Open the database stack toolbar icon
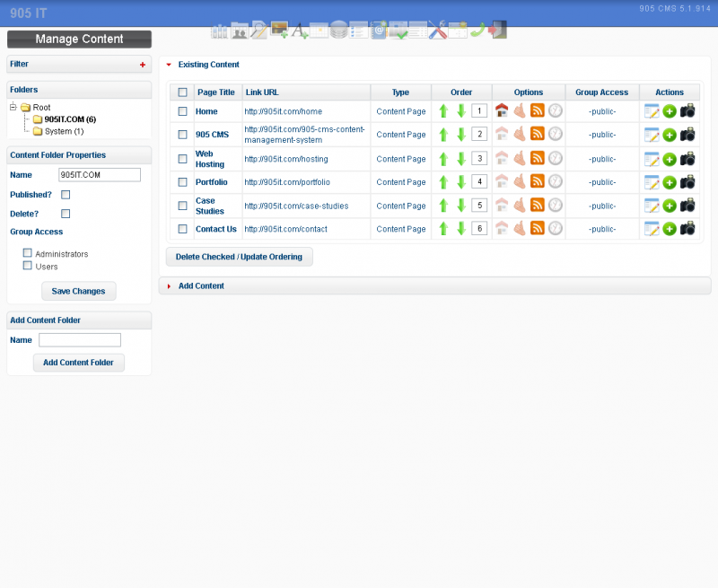718x588 pixels. pyautogui.click(x=339, y=31)
